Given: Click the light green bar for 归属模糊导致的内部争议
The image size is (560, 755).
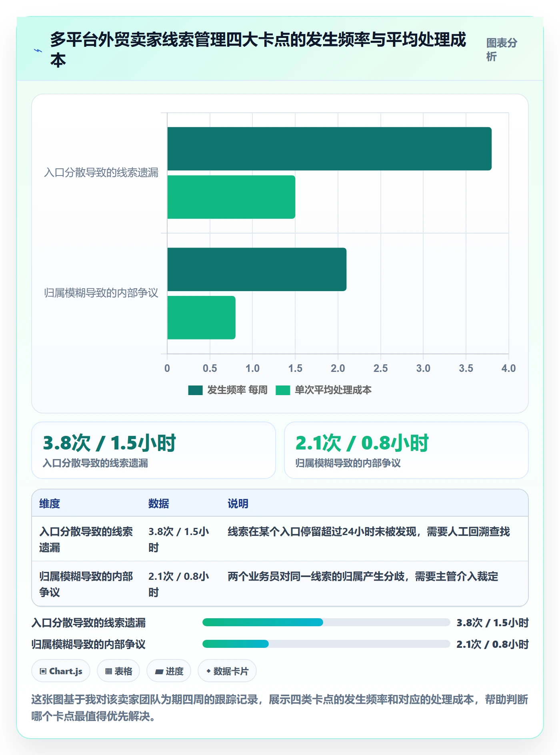Looking at the screenshot, I should [x=201, y=318].
